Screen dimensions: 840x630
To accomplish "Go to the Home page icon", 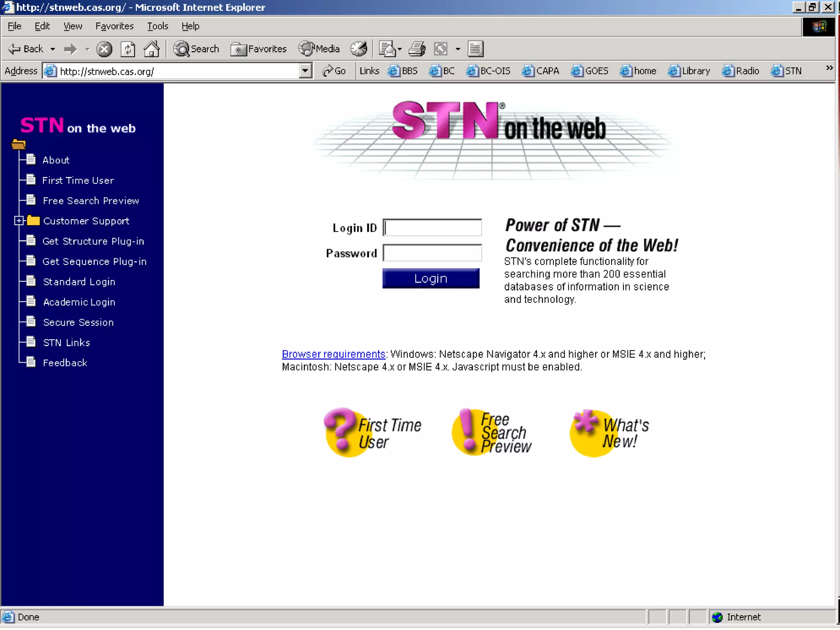I will (x=151, y=49).
